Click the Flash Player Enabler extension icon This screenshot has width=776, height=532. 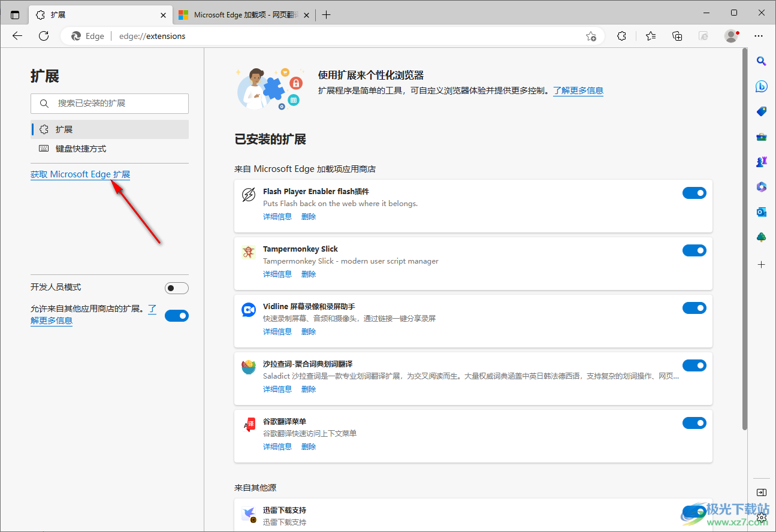click(x=248, y=195)
